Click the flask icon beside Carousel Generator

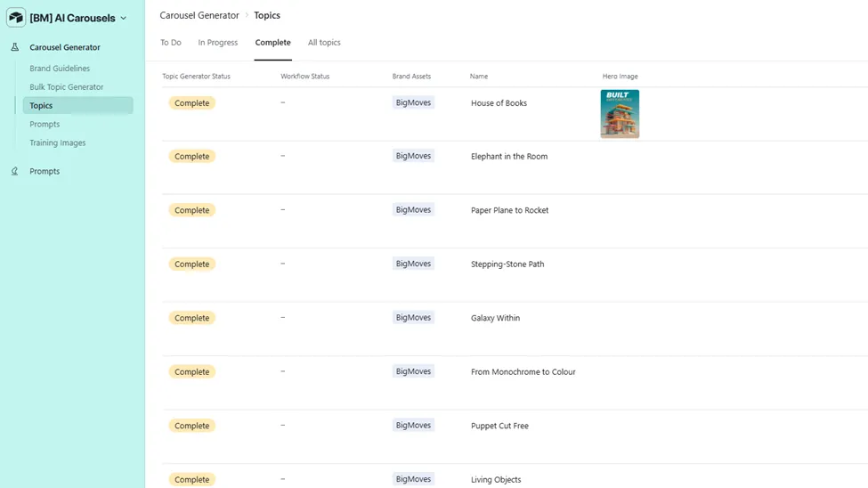[15, 47]
